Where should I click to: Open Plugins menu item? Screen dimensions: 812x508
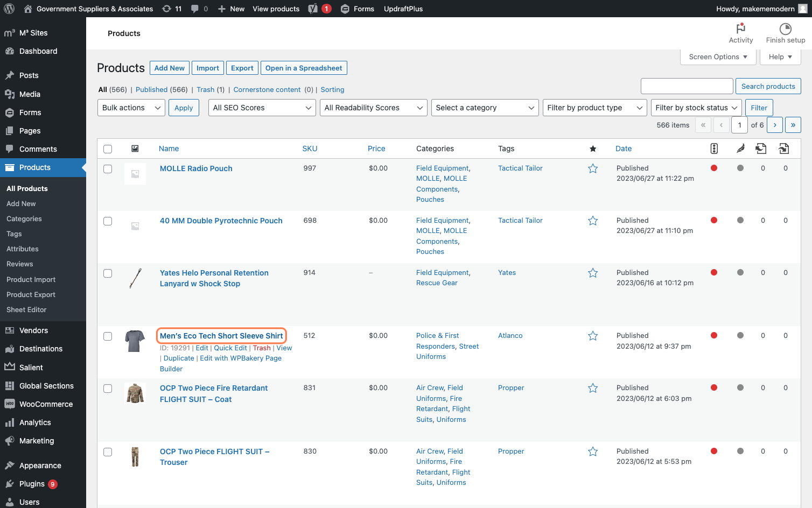pos(43,484)
